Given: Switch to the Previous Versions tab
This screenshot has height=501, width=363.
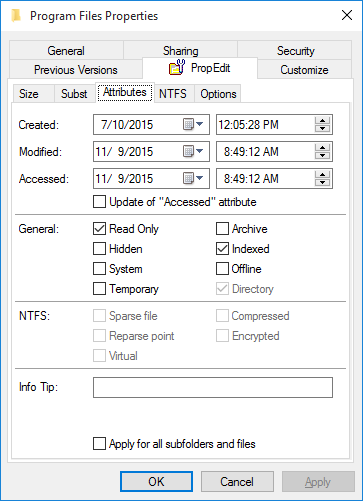Looking at the screenshot, I should [76, 70].
